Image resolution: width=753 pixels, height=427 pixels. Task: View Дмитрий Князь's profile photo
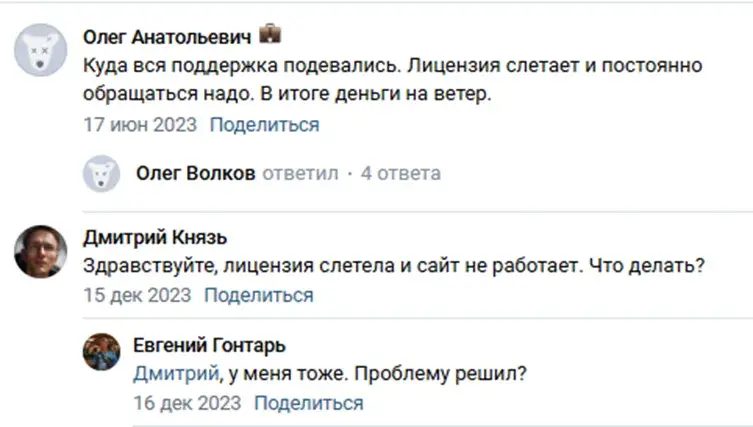click(40, 251)
